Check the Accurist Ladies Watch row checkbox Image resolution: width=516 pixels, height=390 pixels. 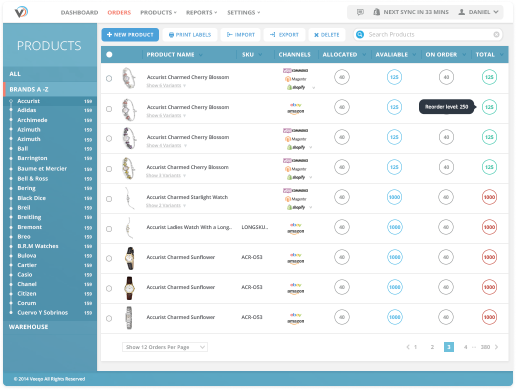(109, 229)
